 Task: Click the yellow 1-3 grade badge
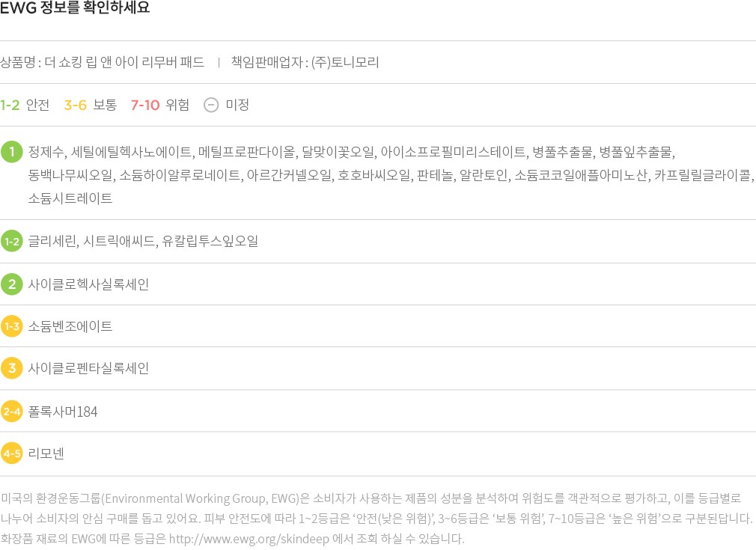coord(11,326)
